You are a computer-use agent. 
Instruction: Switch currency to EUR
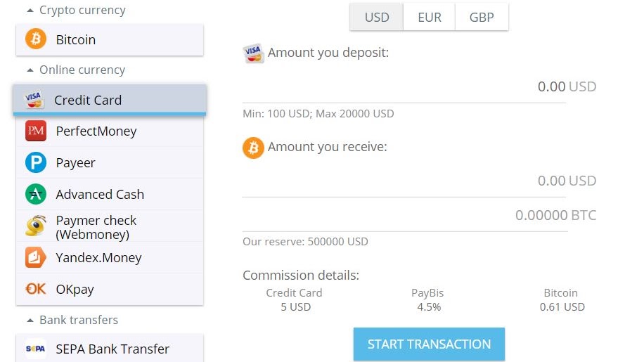430,18
